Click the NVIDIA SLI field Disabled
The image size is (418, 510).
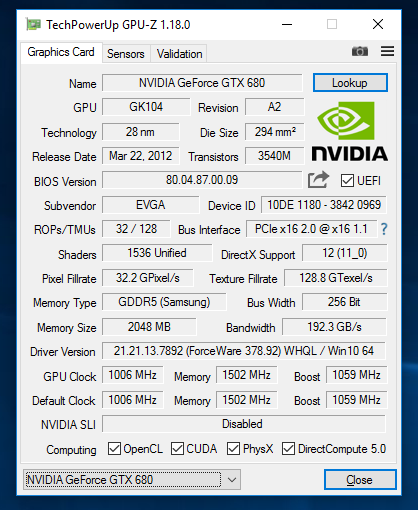[x=244, y=424]
